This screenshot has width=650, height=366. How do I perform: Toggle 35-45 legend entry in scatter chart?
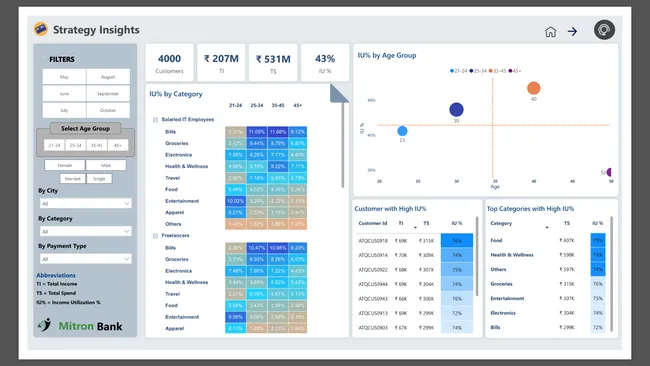click(497, 71)
